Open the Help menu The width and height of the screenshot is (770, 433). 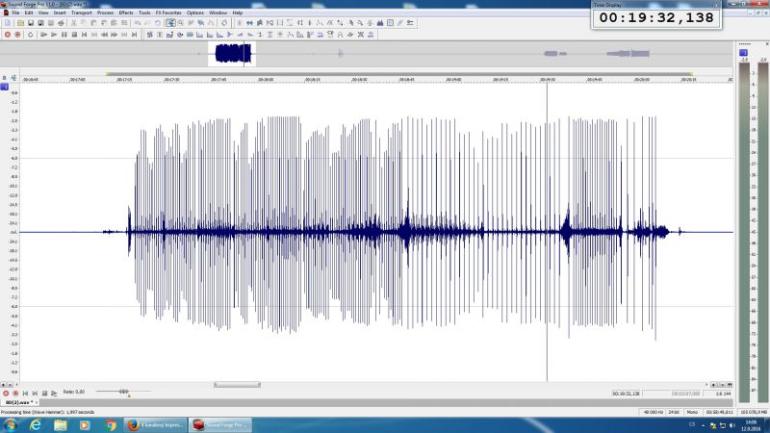coord(238,12)
